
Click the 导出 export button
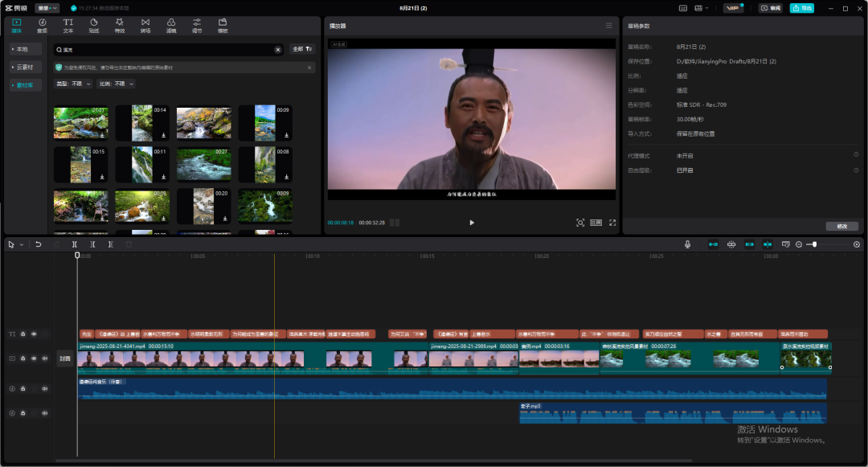[x=801, y=8]
